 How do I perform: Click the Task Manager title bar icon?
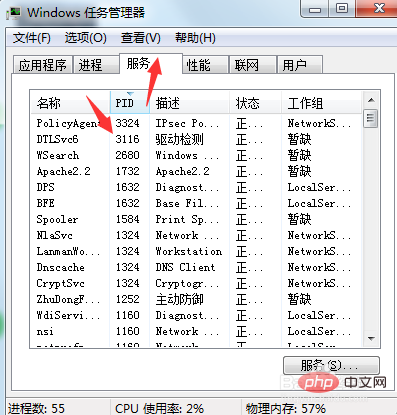15,13
